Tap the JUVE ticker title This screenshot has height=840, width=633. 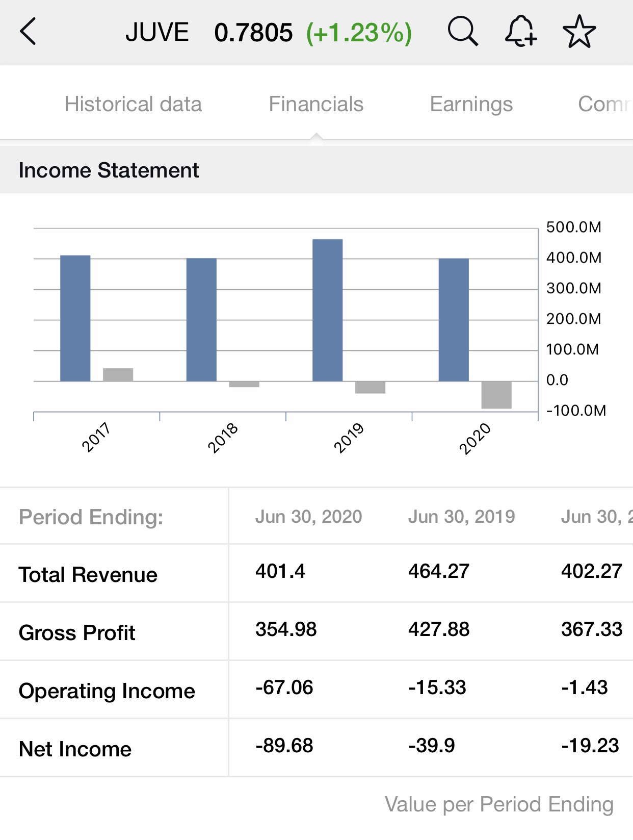pos(157,33)
